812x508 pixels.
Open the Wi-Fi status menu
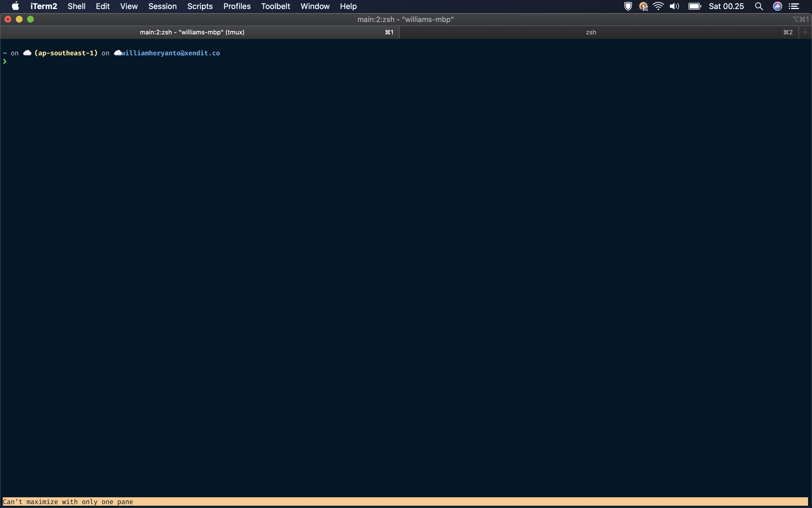tap(658, 6)
